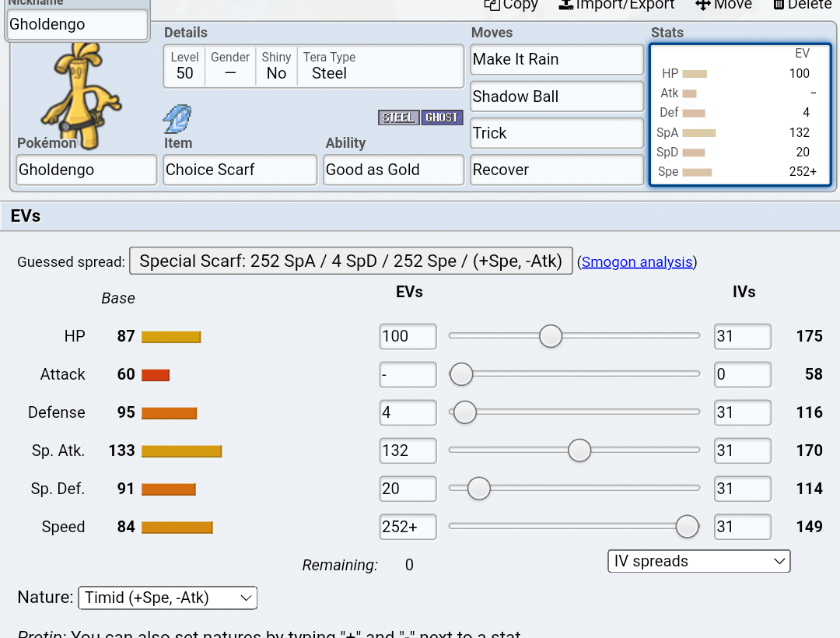Click the Gholdengo sprite image
The image size is (840, 638).
[x=80, y=96]
